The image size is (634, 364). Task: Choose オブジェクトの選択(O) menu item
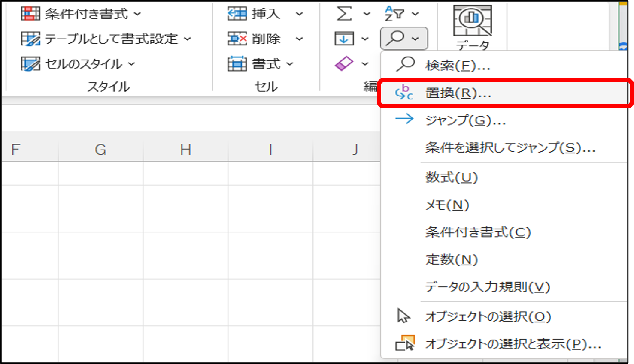504,316
